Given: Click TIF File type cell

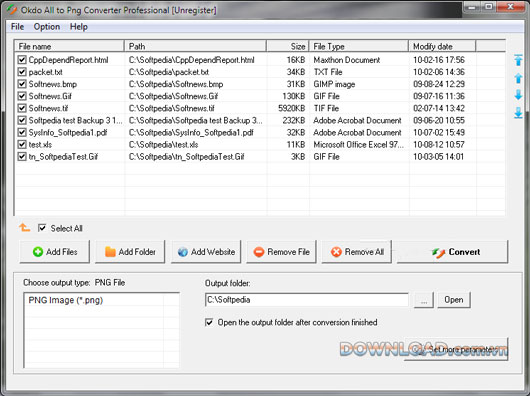Looking at the screenshot, I should (326, 108).
